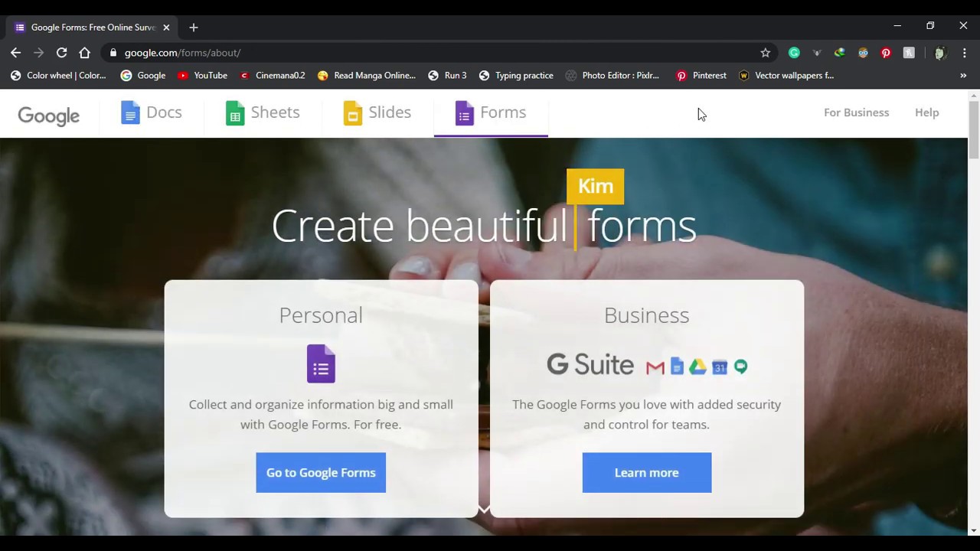980x551 pixels.
Task: Open the Internet Download Manager extension
Action: coord(840,53)
